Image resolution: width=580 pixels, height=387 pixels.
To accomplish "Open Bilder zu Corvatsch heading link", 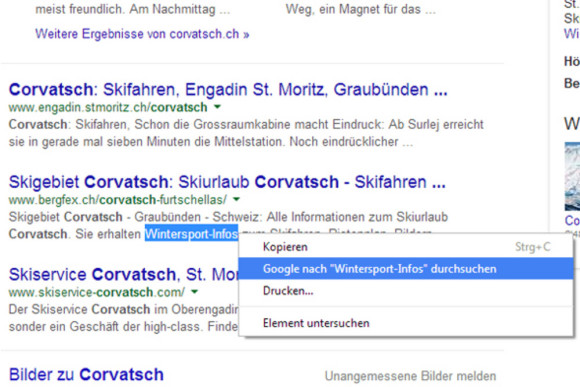I will coord(86,374).
